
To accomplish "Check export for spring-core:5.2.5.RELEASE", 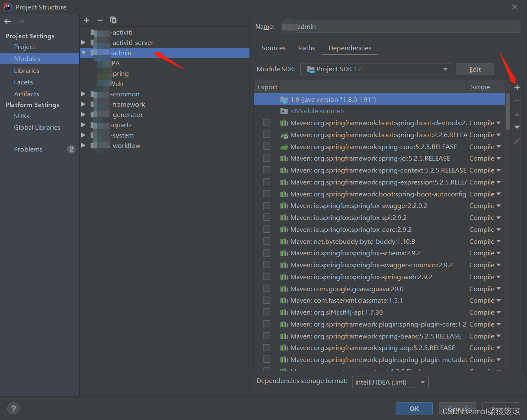I will 267,147.
